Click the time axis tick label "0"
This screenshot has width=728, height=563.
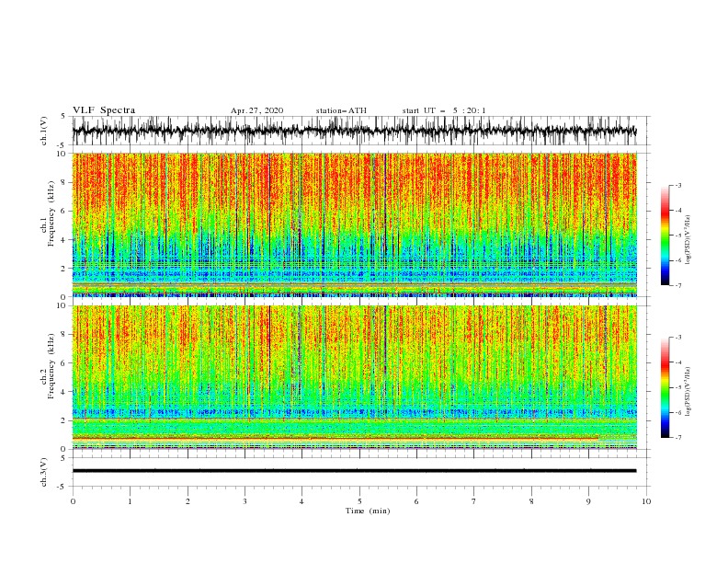[x=73, y=501]
